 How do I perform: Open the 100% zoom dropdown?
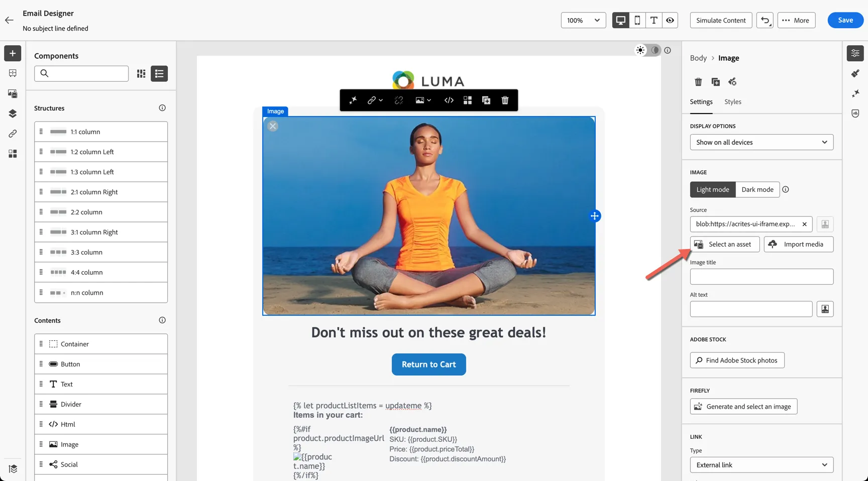tap(583, 20)
